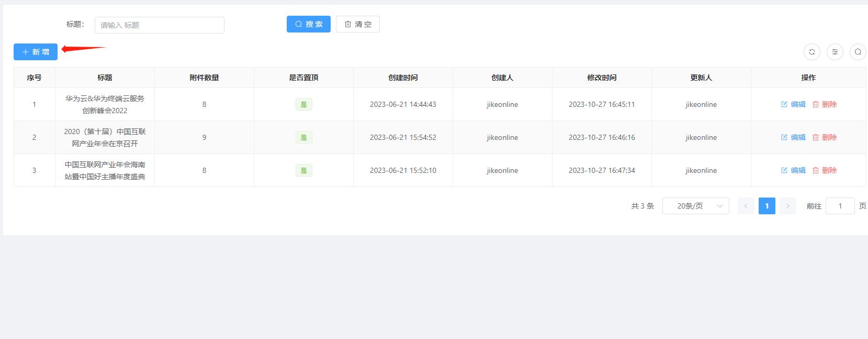Open the 20条/页 page size dropdown
The image size is (868, 339).
coord(695,206)
